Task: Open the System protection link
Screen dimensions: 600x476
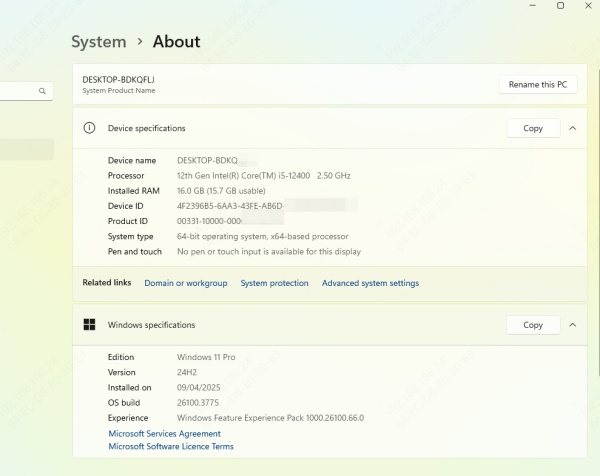Action: click(274, 283)
